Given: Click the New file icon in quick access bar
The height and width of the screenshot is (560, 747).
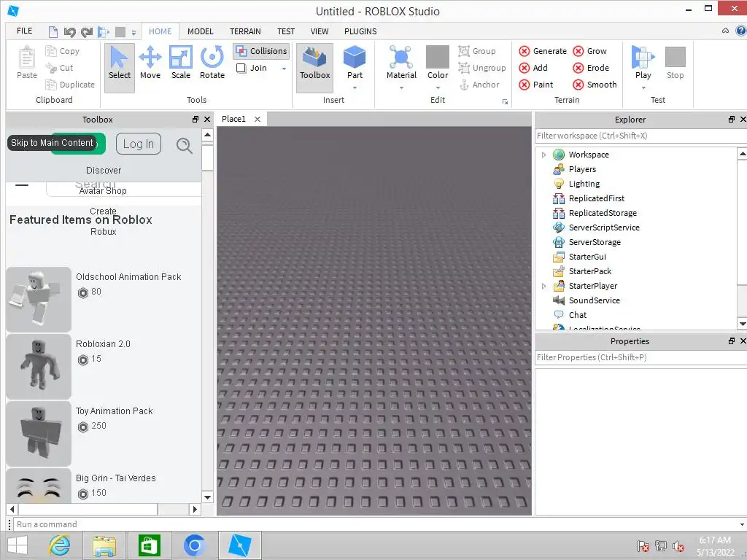Looking at the screenshot, I should [53, 32].
